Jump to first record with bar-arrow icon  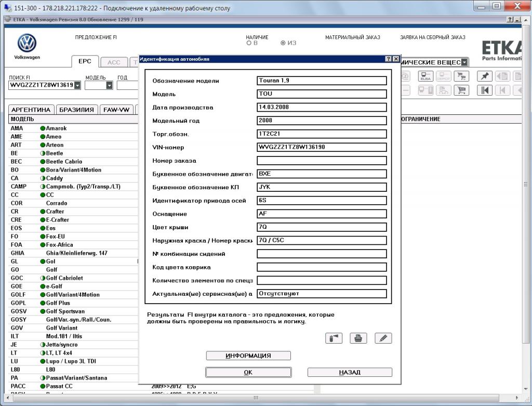click(x=485, y=90)
